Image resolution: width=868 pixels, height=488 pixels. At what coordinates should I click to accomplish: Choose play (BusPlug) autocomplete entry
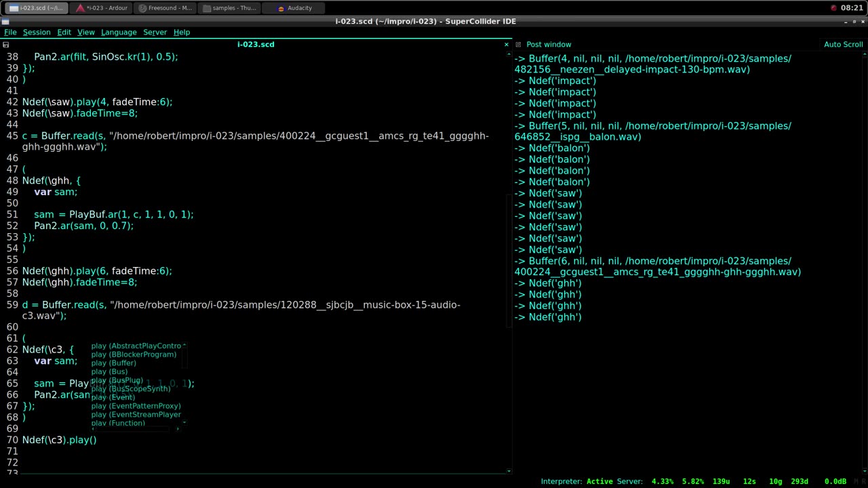(x=117, y=380)
